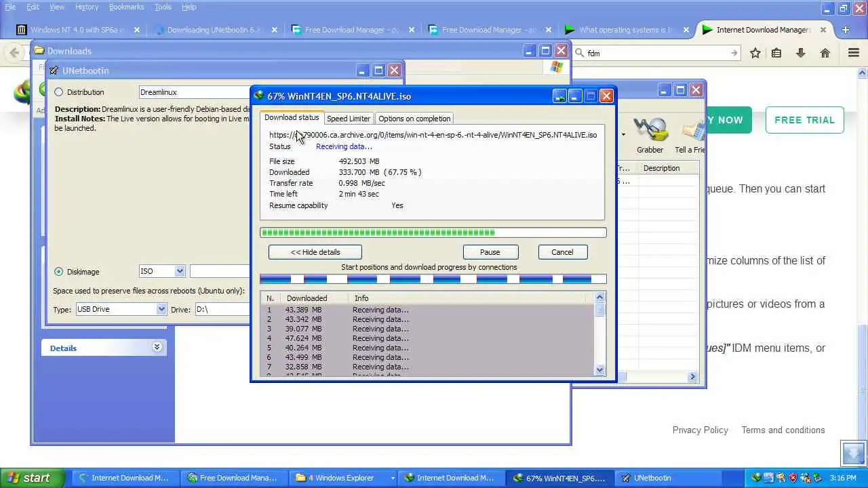Viewport: 868px width, 488px height.
Task: Open the Firefox hamburger menu
Action: point(854,53)
